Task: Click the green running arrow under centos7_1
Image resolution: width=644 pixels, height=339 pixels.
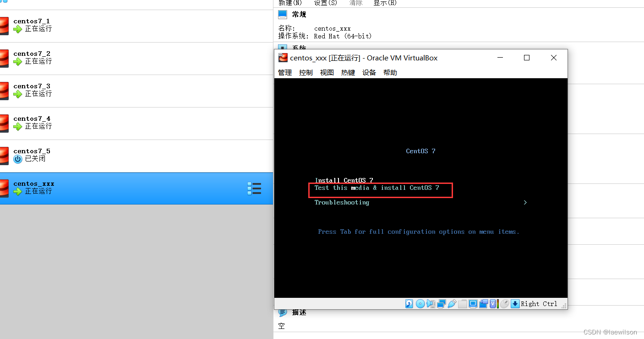Action: point(18,29)
